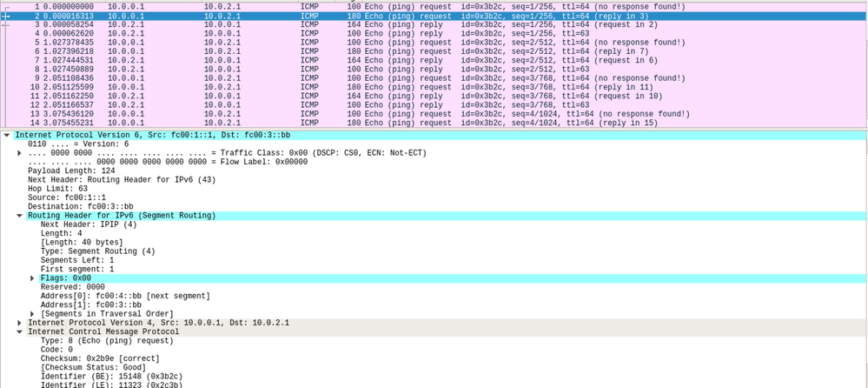The image size is (868, 388).
Task: Select 'Identifier (LE): 11323 (0x2c3b)' field
Action: (111, 385)
